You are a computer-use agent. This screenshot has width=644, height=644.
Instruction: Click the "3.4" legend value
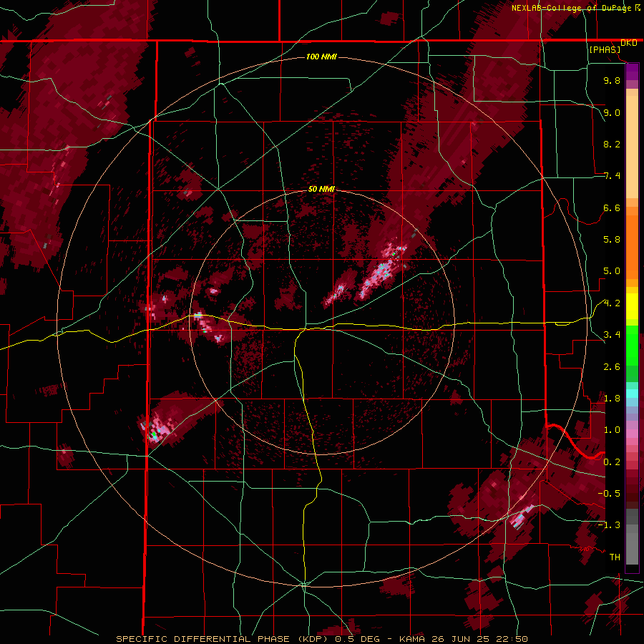coord(612,335)
